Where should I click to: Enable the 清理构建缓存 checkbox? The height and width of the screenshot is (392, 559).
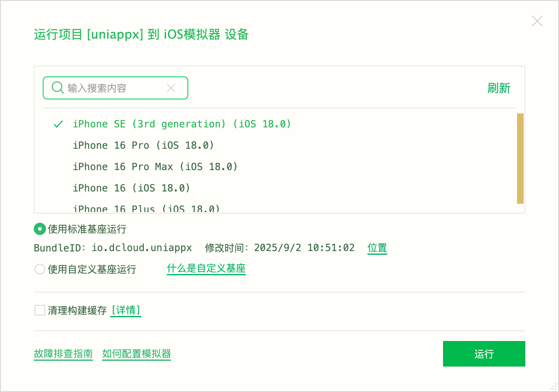point(40,310)
